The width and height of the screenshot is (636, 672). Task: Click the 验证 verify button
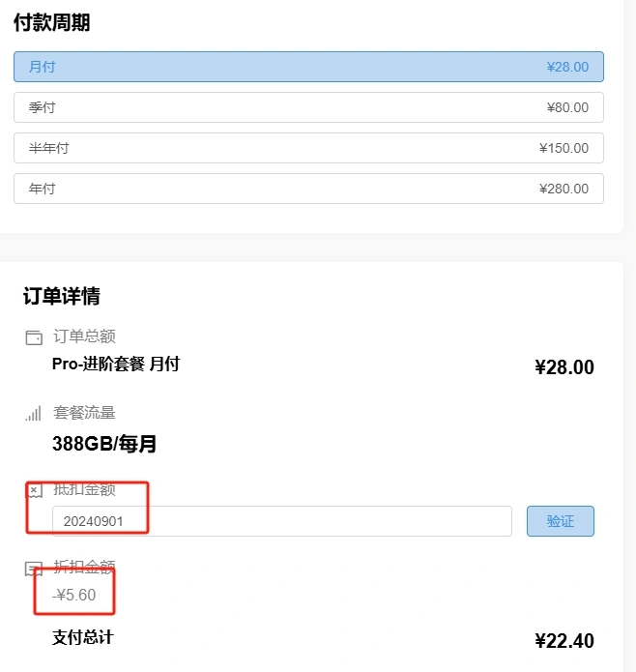[x=560, y=521]
